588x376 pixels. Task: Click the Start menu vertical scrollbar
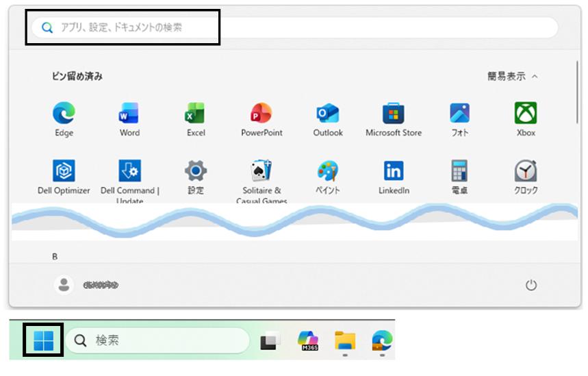577,92
